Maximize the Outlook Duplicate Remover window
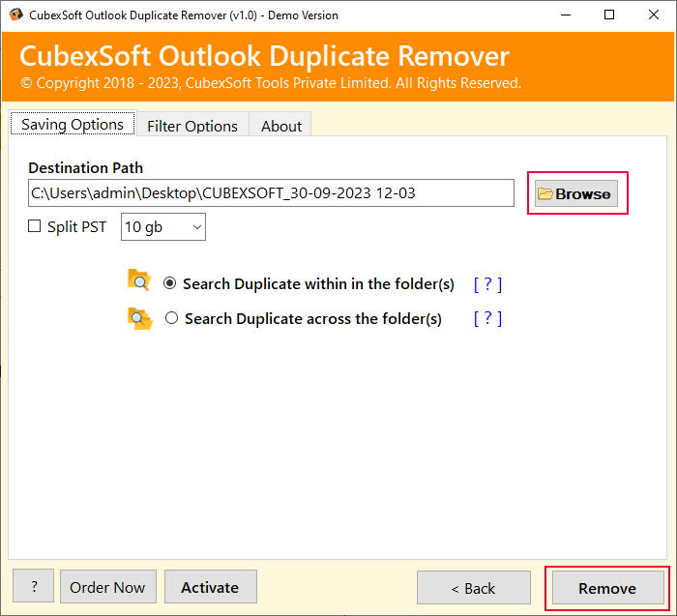This screenshot has width=677, height=616. point(609,15)
